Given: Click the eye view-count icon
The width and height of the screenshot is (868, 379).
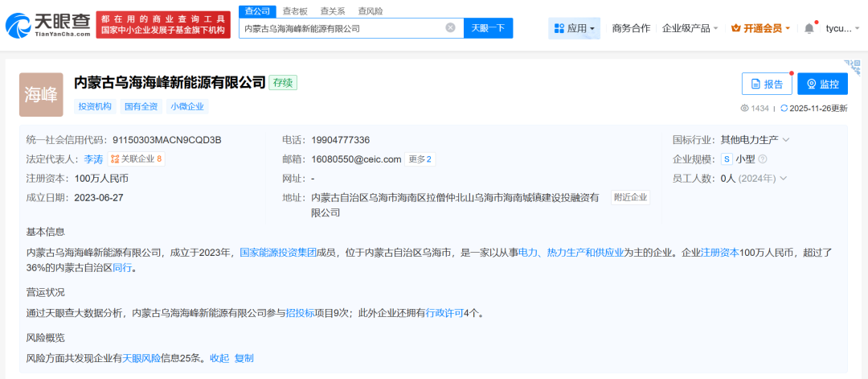Looking at the screenshot, I should (744, 109).
